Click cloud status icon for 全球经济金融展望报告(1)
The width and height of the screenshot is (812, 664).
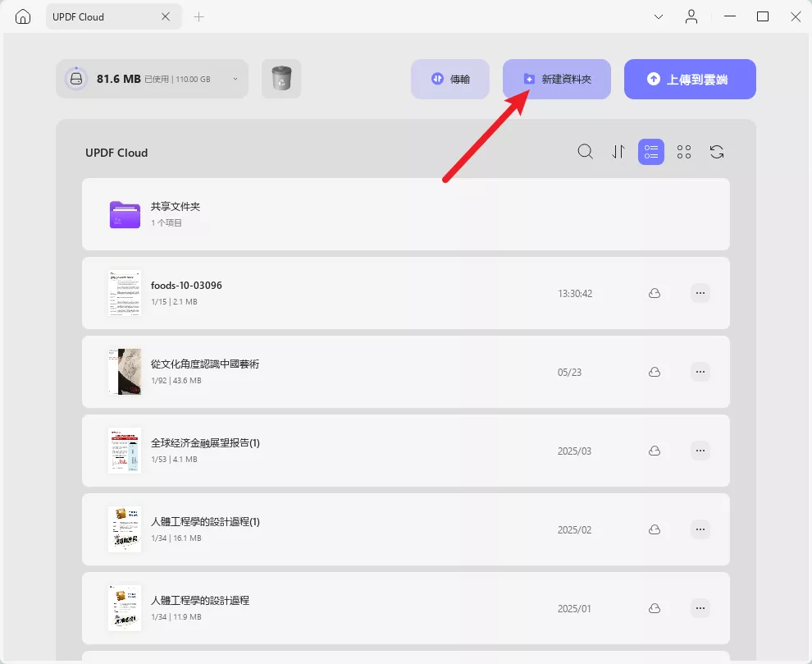click(x=655, y=451)
